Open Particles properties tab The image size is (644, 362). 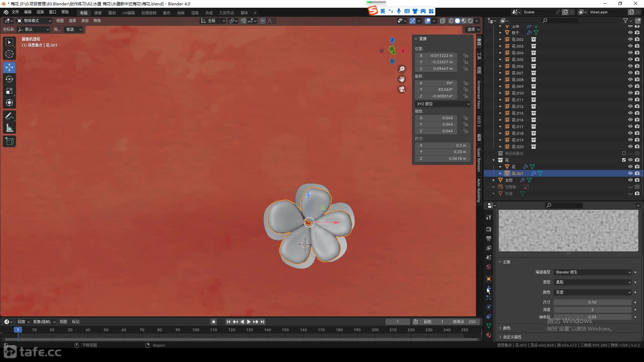(489, 297)
